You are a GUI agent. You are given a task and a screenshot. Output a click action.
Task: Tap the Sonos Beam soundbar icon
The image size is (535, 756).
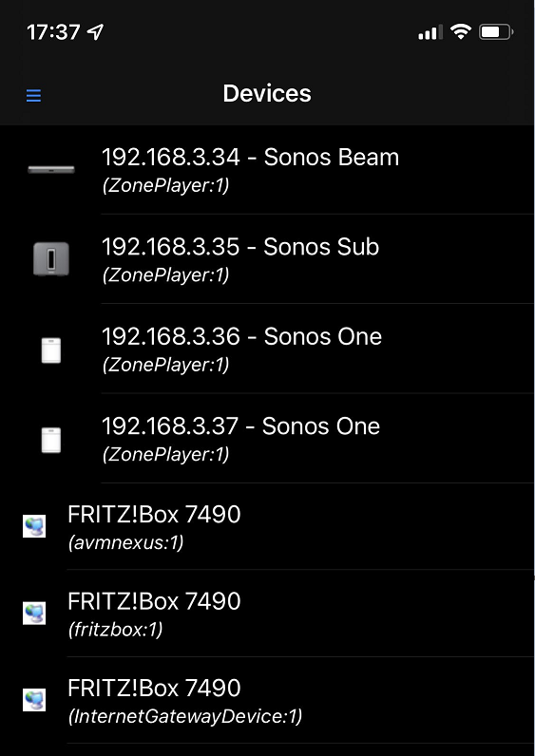51,170
